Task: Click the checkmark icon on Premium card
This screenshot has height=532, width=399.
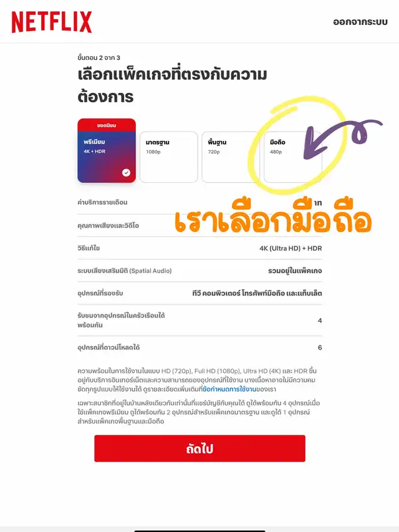Action: (126, 173)
